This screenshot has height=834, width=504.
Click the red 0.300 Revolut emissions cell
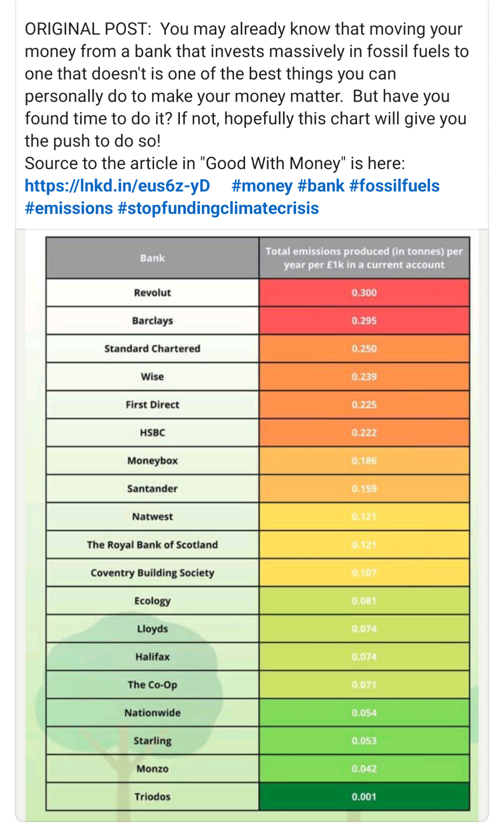click(x=364, y=292)
